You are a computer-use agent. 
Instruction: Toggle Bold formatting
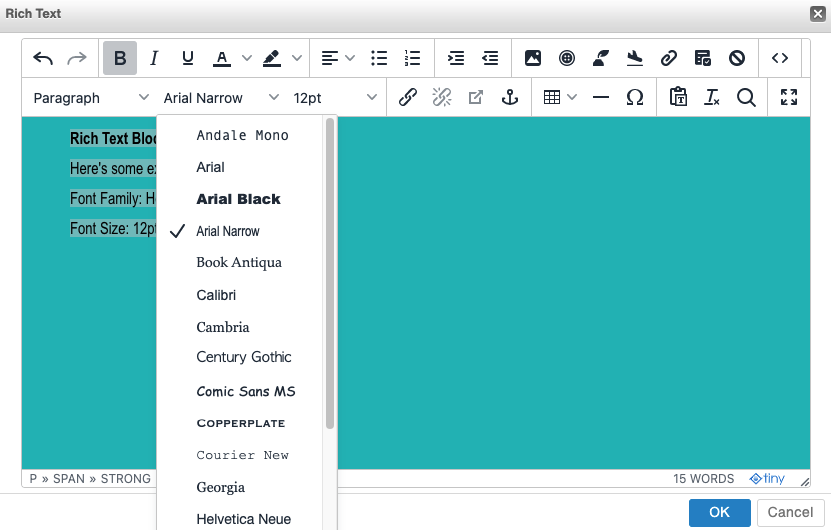pos(120,58)
